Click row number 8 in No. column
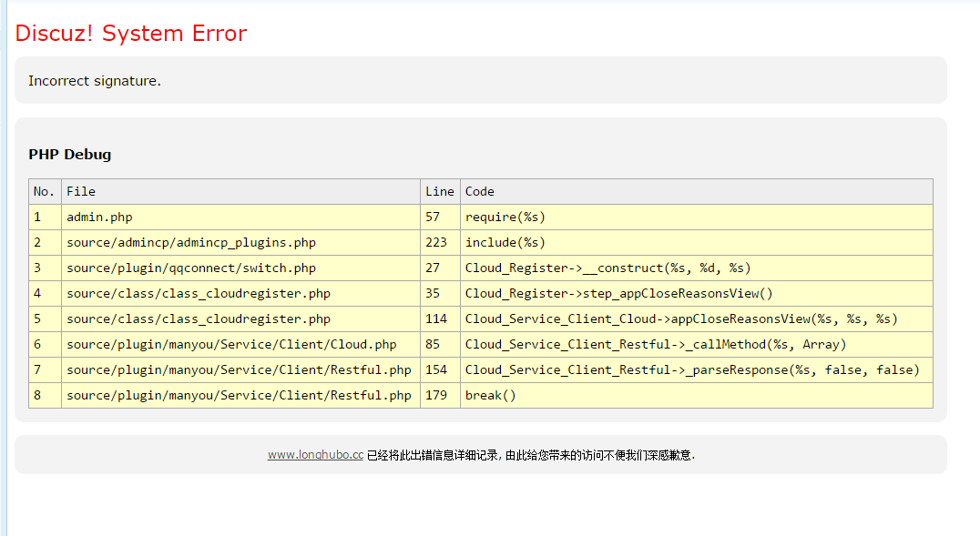The width and height of the screenshot is (980, 536). point(45,396)
